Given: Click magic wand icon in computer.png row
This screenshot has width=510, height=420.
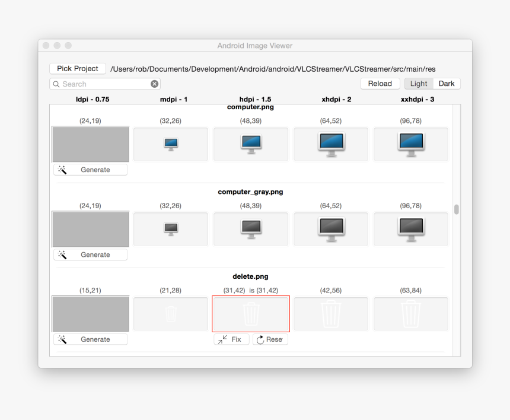Looking at the screenshot, I should click(62, 170).
